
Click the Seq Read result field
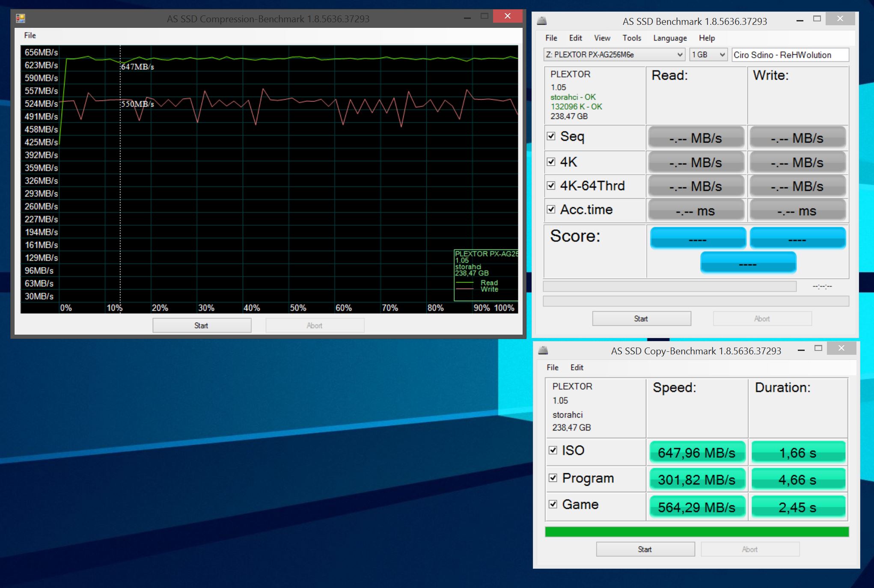point(696,138)
